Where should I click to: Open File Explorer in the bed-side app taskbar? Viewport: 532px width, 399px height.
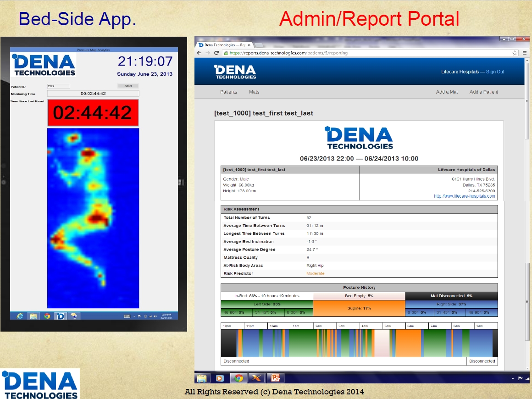(33, 316)
